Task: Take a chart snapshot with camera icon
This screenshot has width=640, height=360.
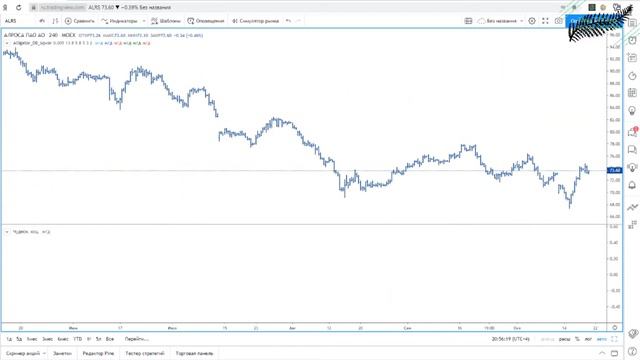Action: click(558, 21)
